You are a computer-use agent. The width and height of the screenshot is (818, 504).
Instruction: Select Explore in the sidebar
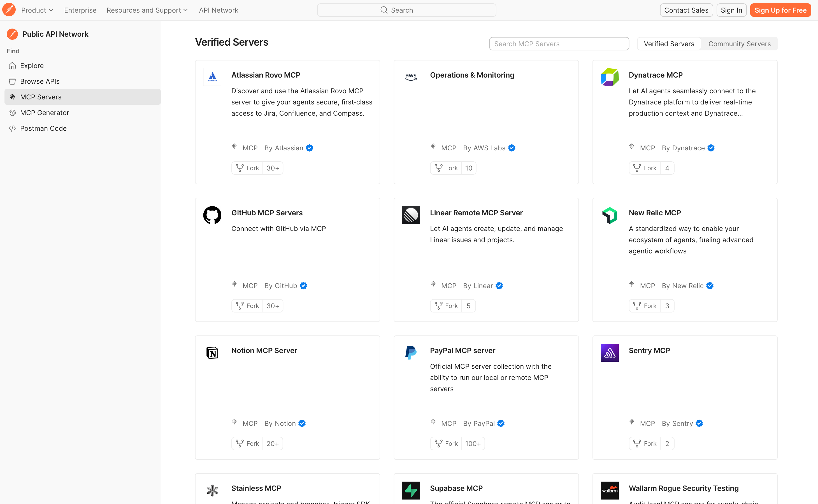pyautogui.click(x=83, y=66)
